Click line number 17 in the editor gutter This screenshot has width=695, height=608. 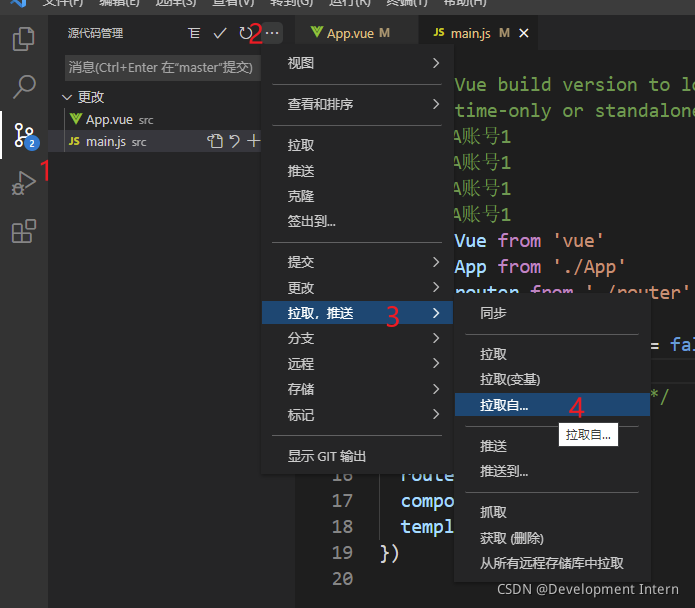[x=342, y=501]
